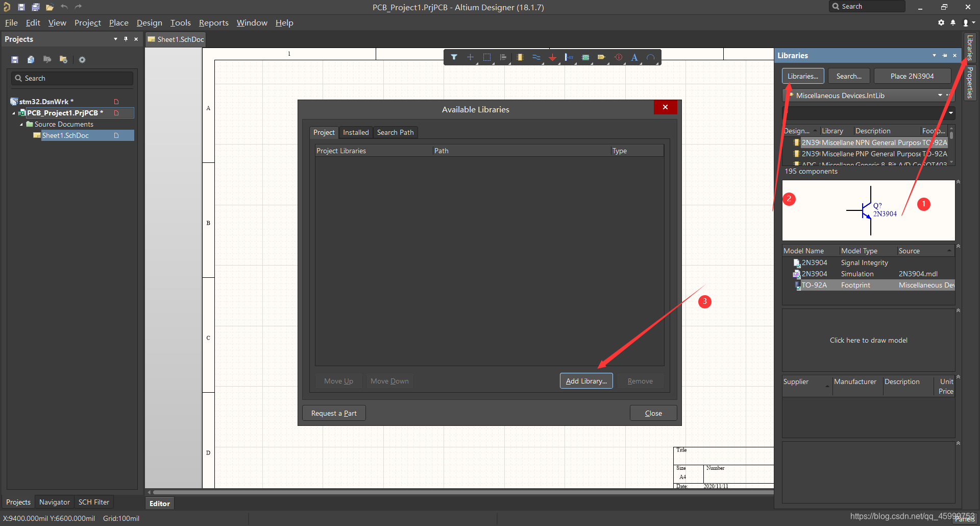Switch to the Installed tab

click(355, 132)
